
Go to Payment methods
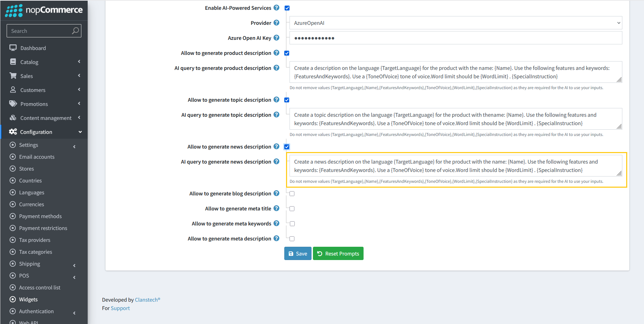[40, 216]
